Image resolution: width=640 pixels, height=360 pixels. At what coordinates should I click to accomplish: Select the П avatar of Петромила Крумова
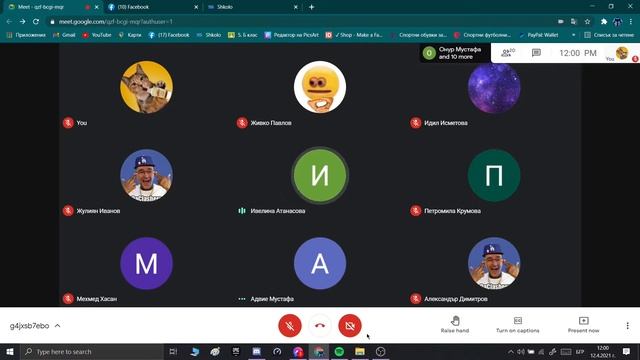coord(494,175)
